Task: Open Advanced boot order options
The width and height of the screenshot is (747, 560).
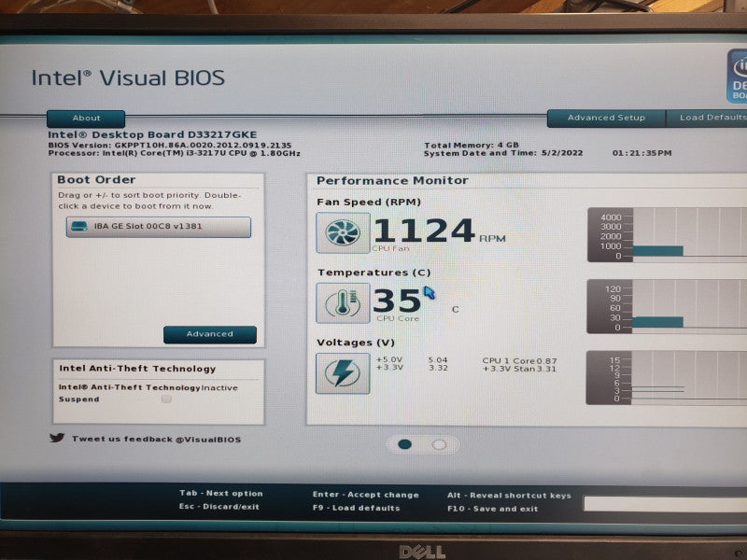Action: tap(209, 334)
